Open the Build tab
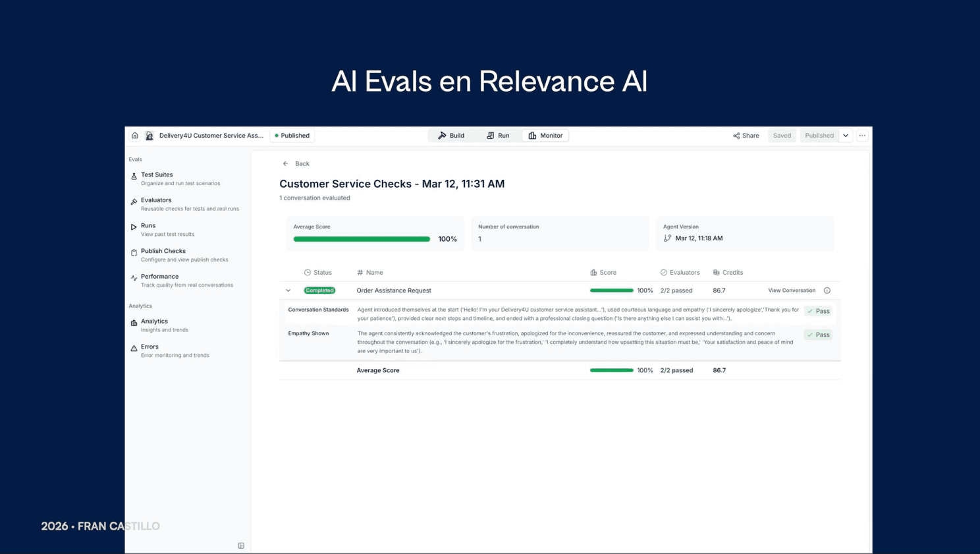 [451, 136]
